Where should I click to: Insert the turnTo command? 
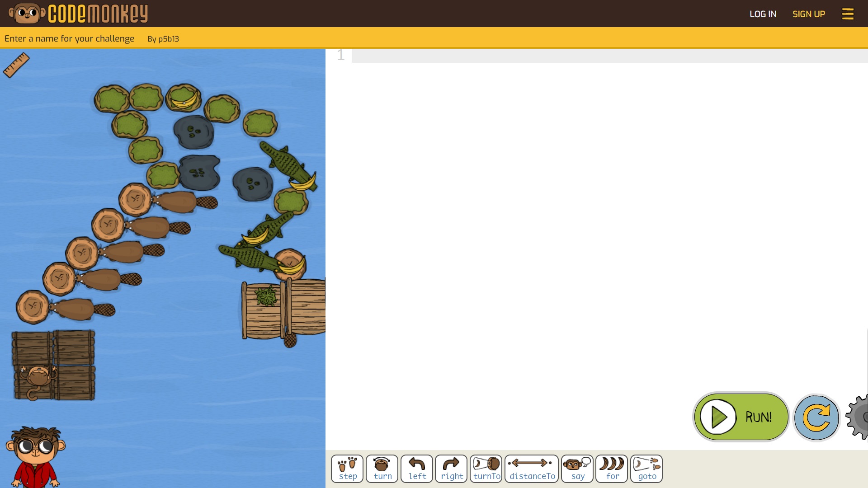point(486,469)
